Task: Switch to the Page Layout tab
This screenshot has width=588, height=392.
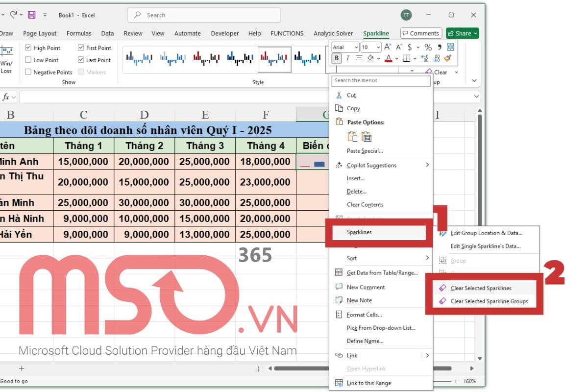Action: click(40, 33)
